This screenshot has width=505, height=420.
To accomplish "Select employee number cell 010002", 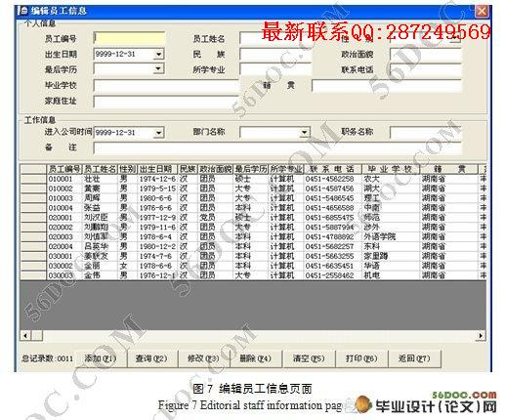I will (64, 189).
